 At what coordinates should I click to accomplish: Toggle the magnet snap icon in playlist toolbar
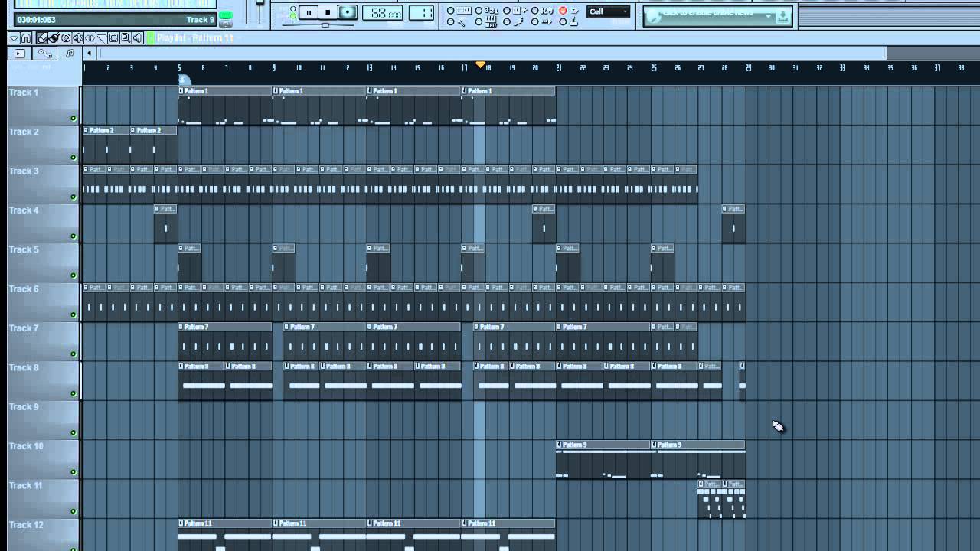click(26, 38)
